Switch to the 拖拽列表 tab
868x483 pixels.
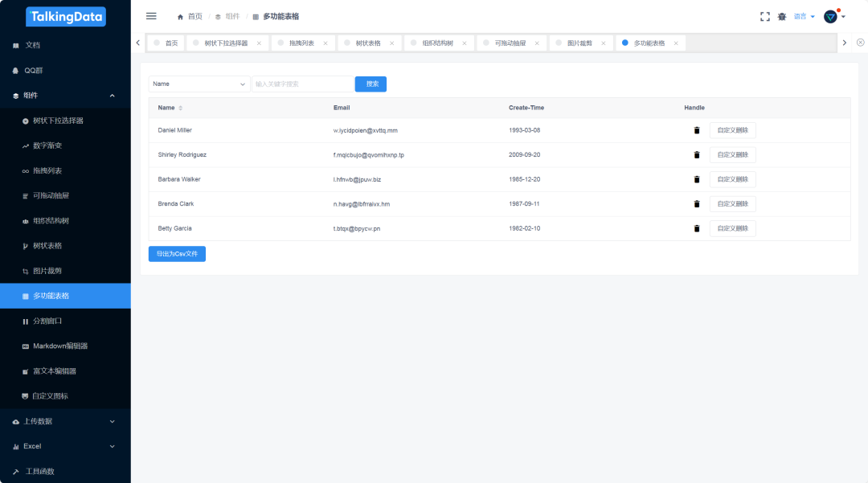[301, 43]
